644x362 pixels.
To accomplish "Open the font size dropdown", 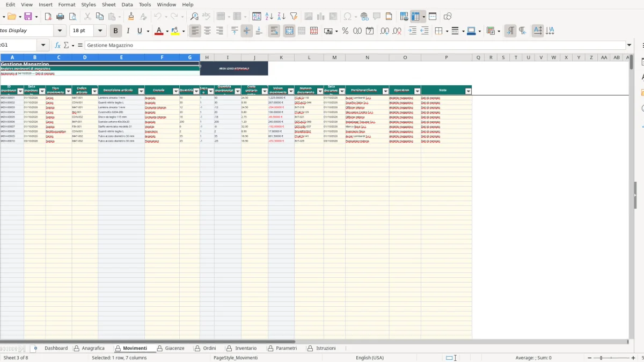I will click(100, 31).
